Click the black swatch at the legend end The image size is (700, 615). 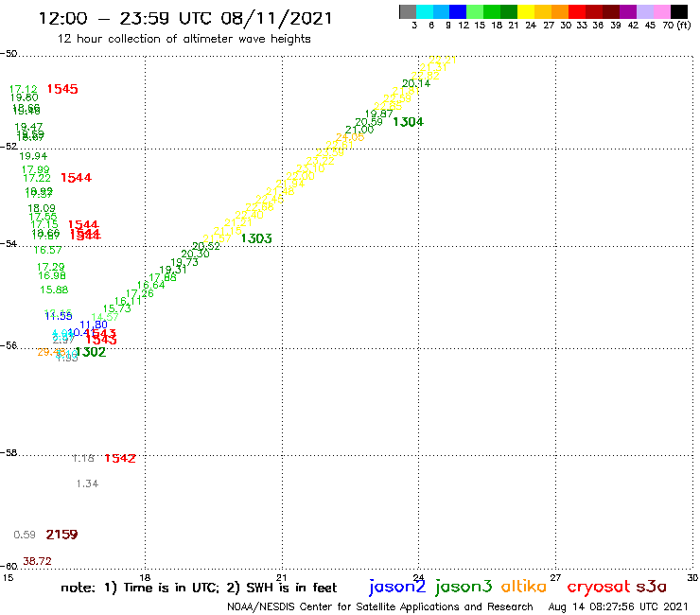[678, 11]
